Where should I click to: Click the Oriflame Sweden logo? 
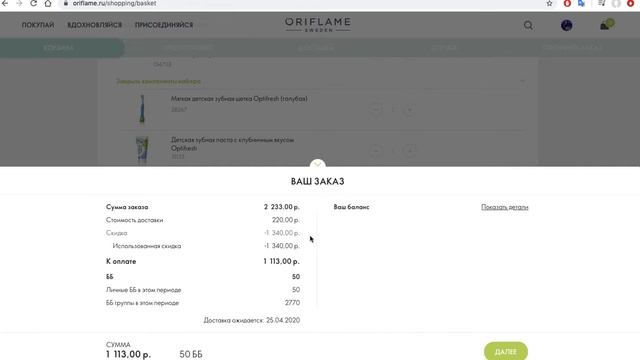click(318, 24)
